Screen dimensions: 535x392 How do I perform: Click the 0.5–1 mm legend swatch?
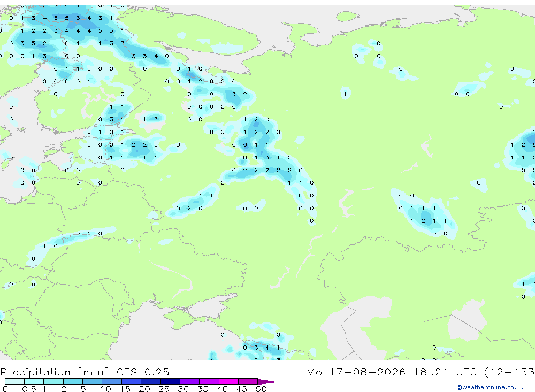(x=34, y=381)
